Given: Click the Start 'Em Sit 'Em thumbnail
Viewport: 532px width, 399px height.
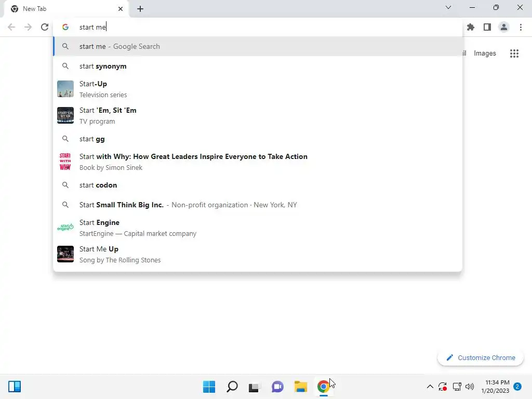Looking at the screenshot, I should (x=65, y=115).
